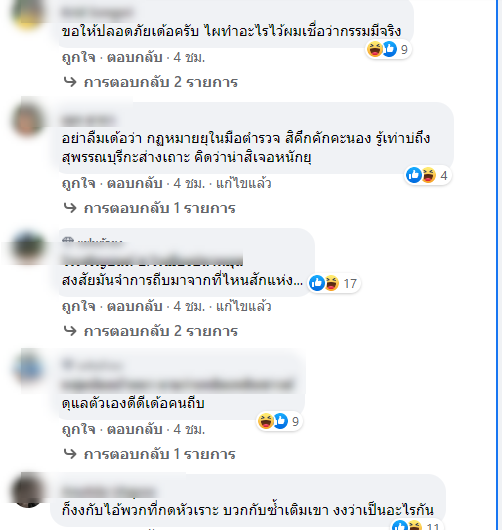The width and height of the screenshot is (502, 530).
Task: Like the ดูแลตัวเองดีดีเด้อคนถืบ comment via ถูกใจ
Action: [78, 429]
